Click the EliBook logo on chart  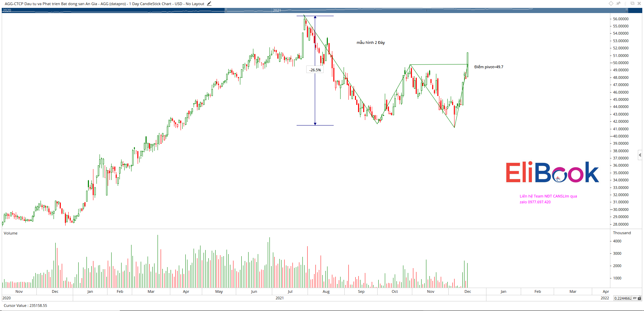552,172
